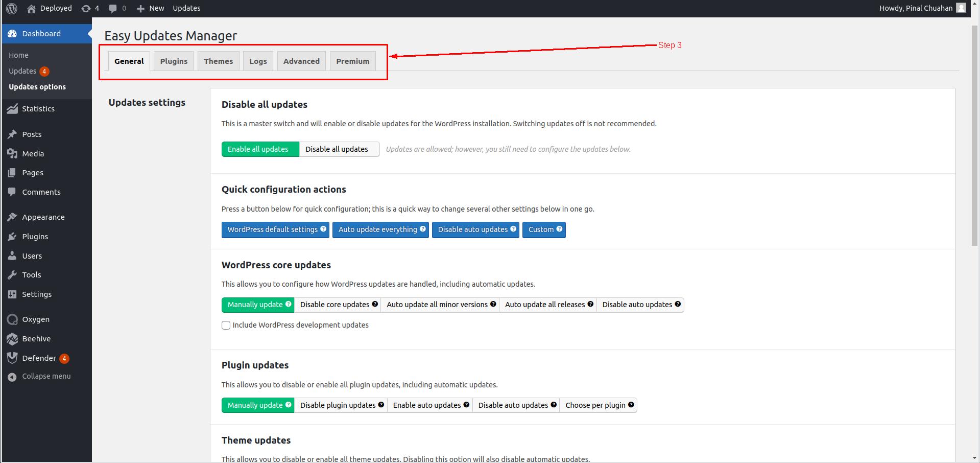Open comments bubble icon in admin bar
Viewport: 980px width, 463px height.
tap(113, 8)
